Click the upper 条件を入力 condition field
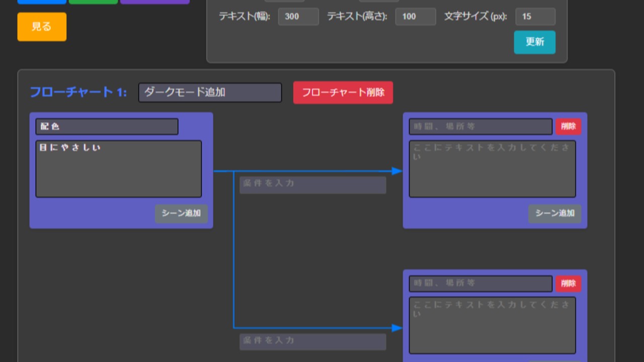The image size is (644, 362). [312, 185]
